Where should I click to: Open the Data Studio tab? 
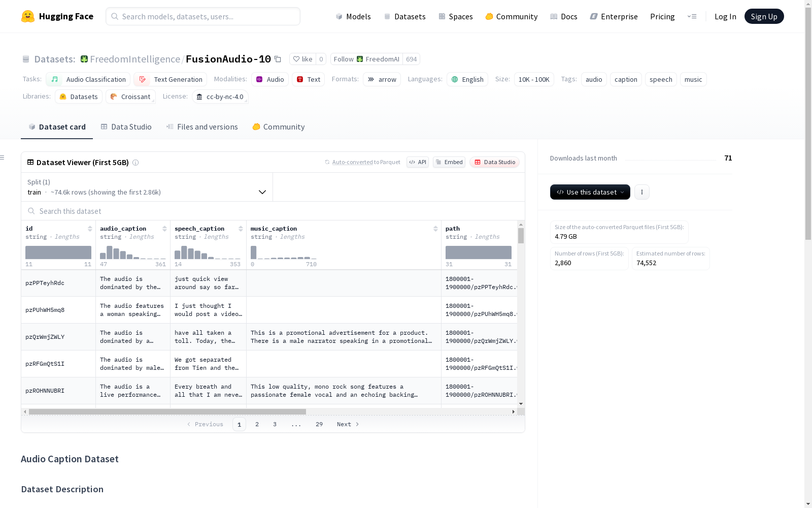126,127
